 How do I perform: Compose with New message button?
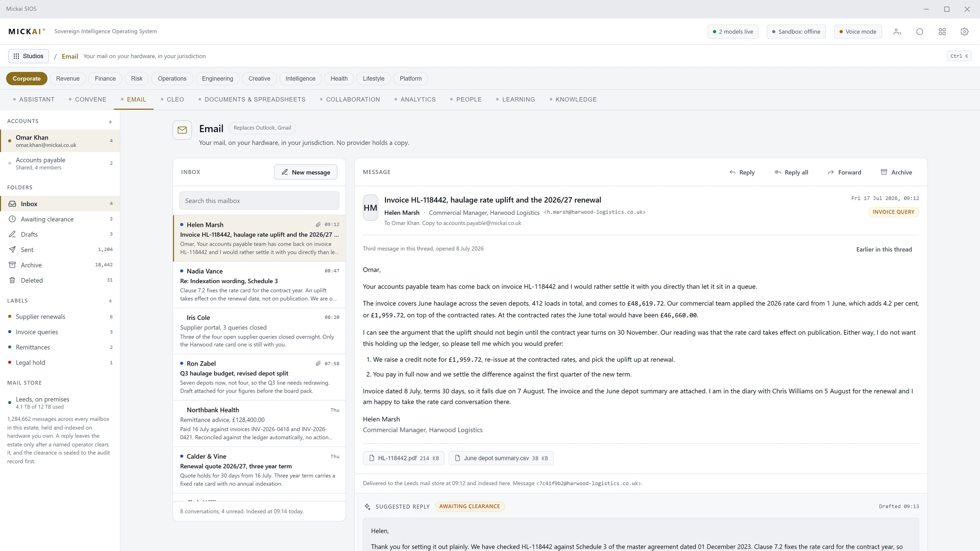305,172
